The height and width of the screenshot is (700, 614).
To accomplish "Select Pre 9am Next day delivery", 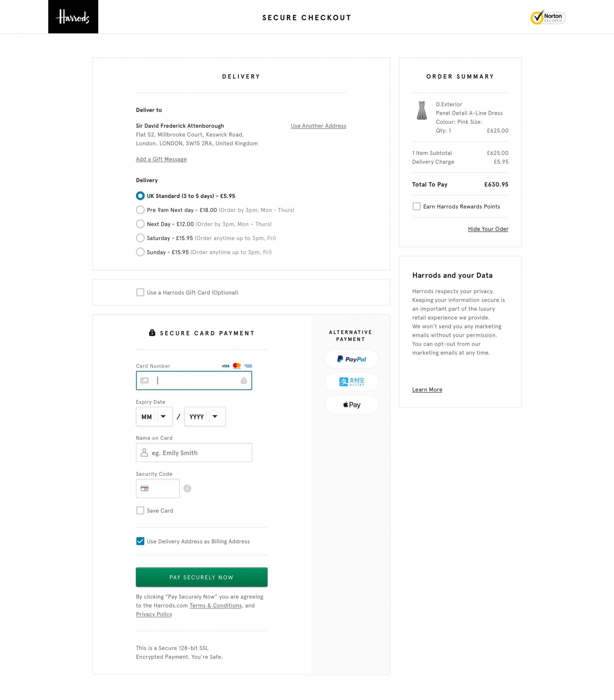I will (x=140, y=209).
